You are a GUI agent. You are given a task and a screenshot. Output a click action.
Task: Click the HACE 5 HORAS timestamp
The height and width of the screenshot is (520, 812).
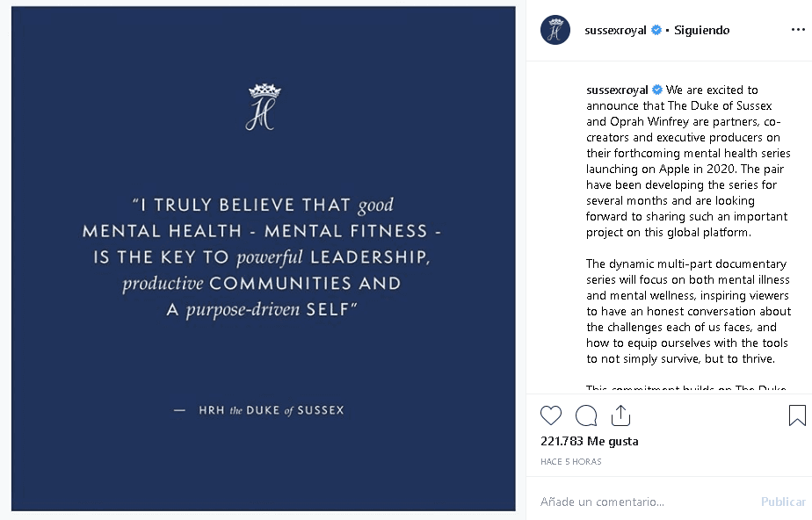(571, 461)
